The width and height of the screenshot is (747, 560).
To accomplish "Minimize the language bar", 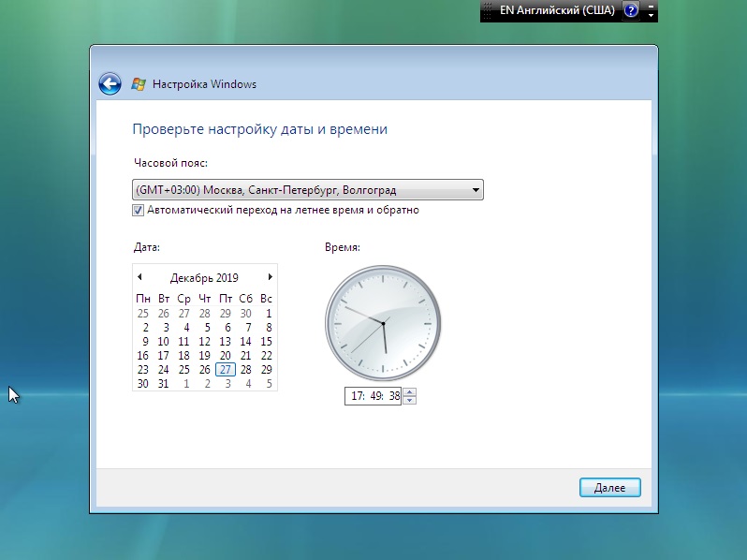I will tap(651, 6).
